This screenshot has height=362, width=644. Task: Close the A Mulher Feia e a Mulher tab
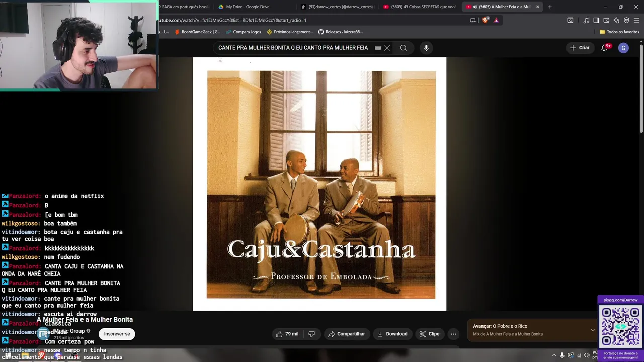537,7
